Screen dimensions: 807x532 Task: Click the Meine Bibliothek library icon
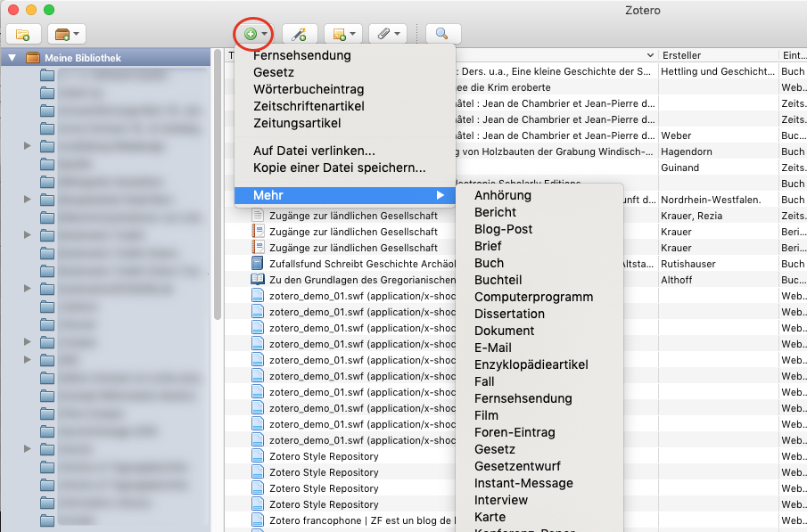point(33,58)
